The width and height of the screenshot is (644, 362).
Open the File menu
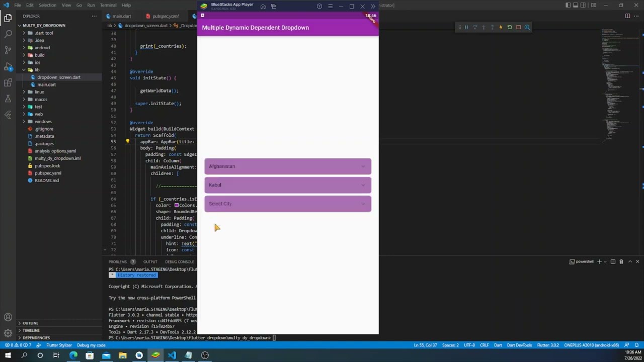(18, 5)
